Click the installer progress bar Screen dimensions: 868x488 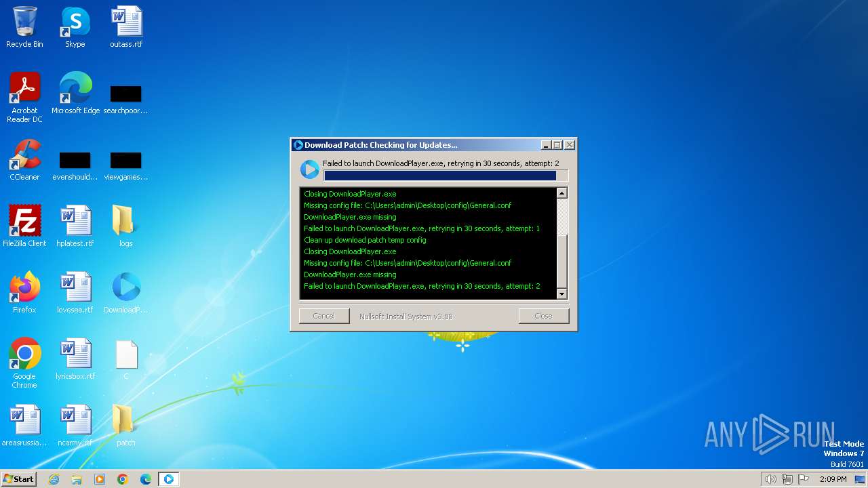(446, 176)
